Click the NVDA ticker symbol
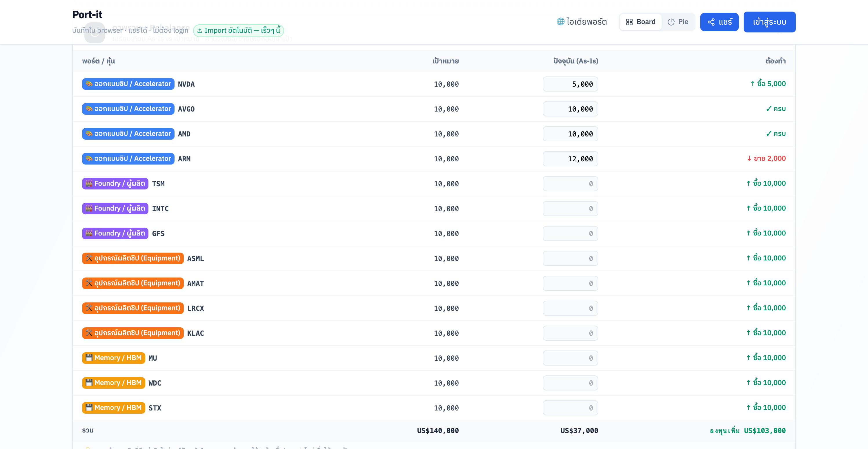This screenshot has height=449, width=868. tap(186, 84)
